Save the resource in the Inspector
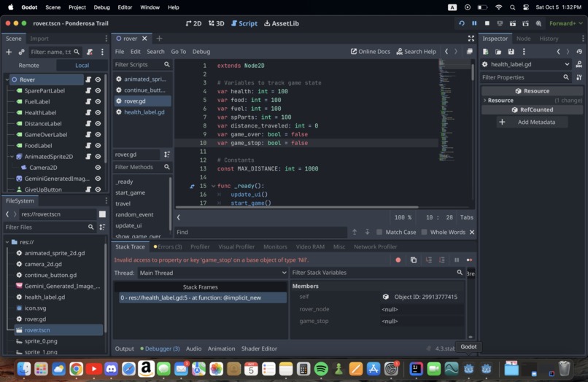Viewport: 588px width, 382px height. [x=511, y=52]
